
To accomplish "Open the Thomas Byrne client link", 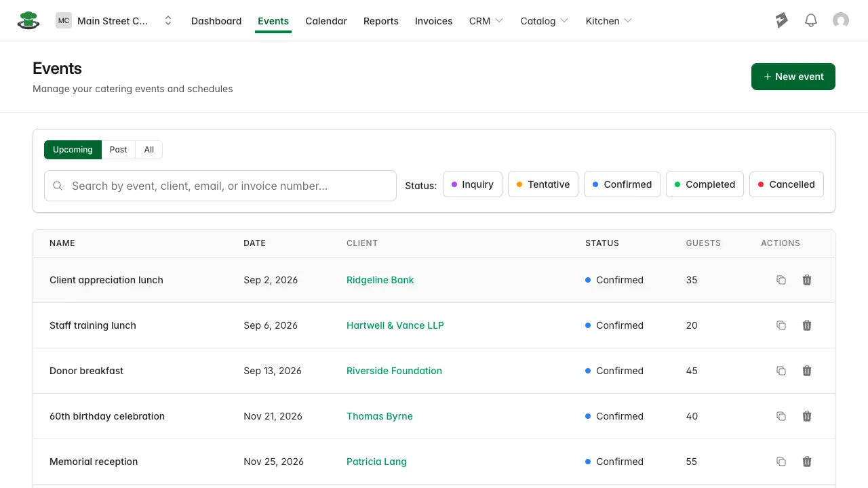I will 380,416.
